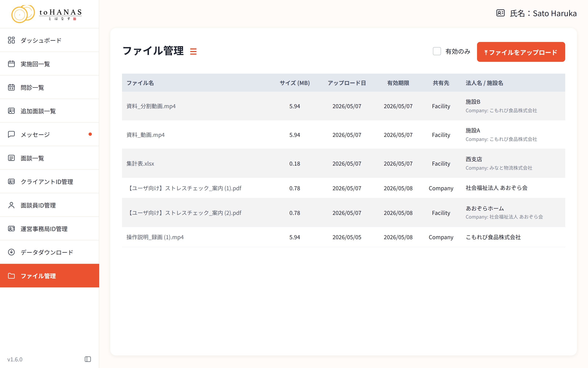The image size is (588, 368).
Task: Sort by ファイル名 column header
Action: click(x=140, y=83)
